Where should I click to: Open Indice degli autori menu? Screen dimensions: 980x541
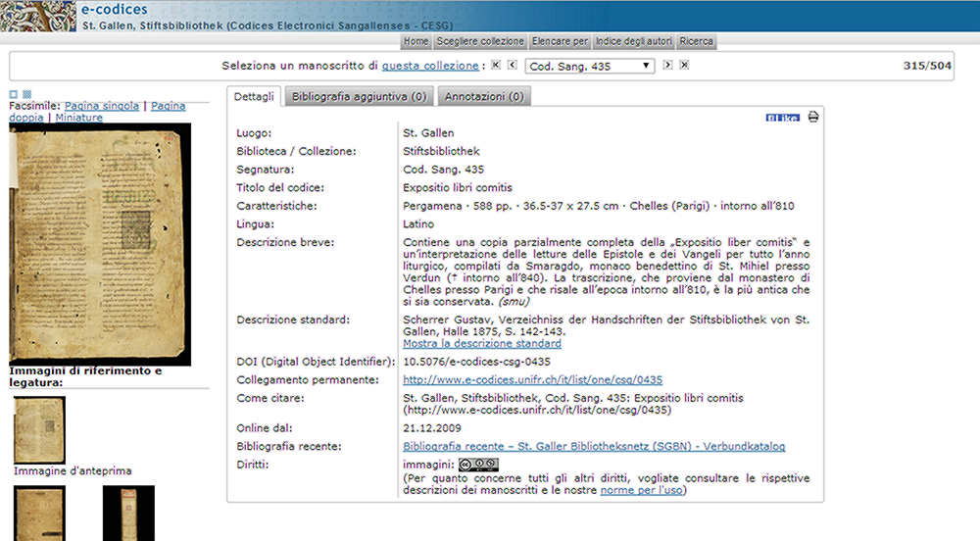[x=634, y=41]
